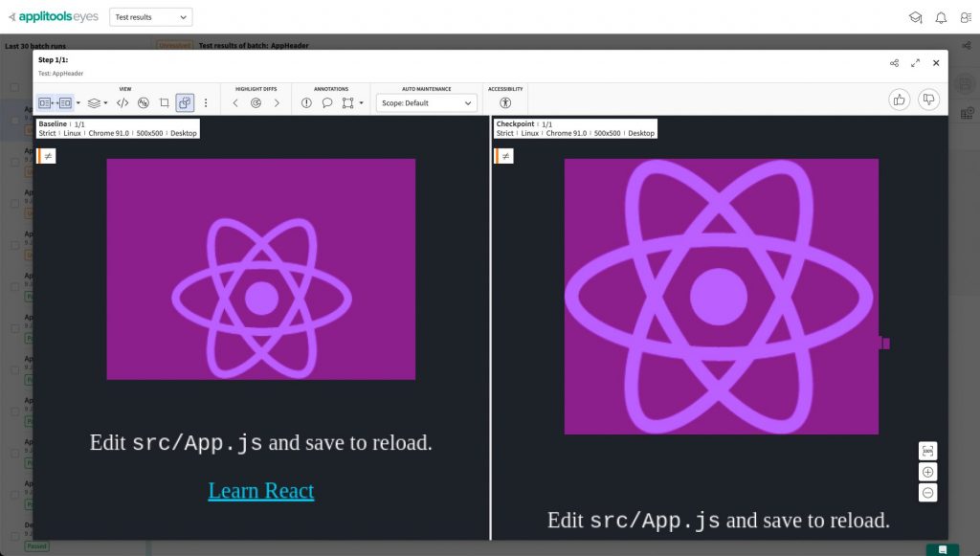Open the Scope: Default dropdown
This screenshot has width=980, height=556.
426,102
